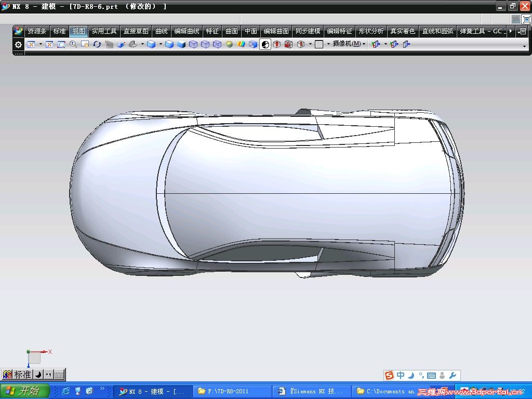Viewport: 532px width, 399px height.
Task: Click the Perspective view icon
Action: [109, 45]
